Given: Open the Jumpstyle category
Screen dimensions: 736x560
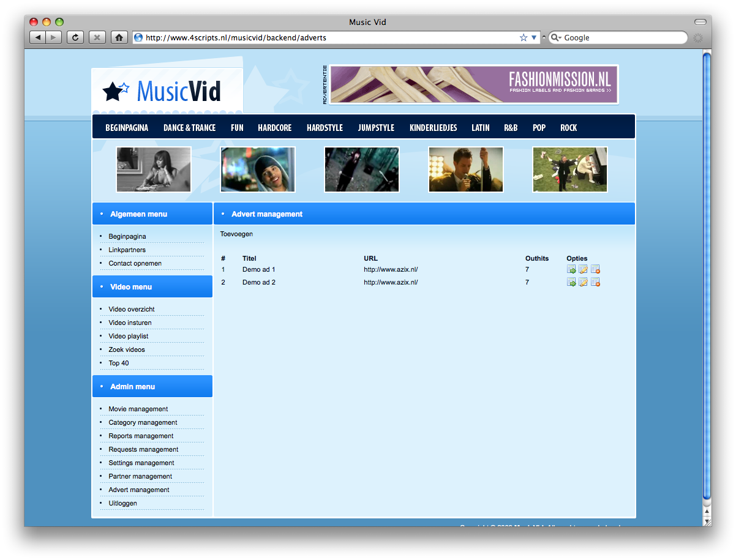Looking at the screenshot, I should (376, 128).
